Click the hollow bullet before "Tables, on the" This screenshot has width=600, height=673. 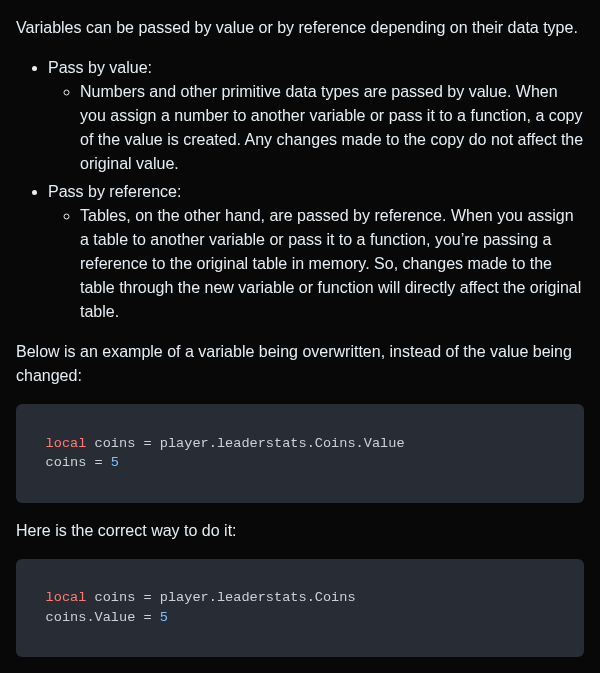coord(66,216)
